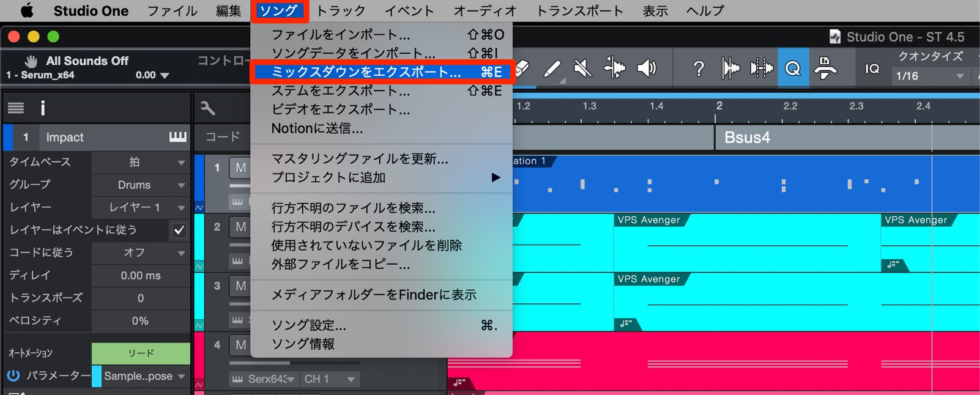Viewport: 980px width, 395px height.
Task: Click the automation curve icon of track 2
Action: point(199,267)
